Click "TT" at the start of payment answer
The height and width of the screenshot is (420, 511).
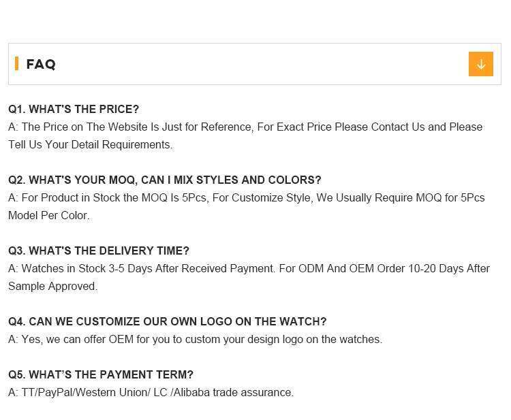pos(28,392)
